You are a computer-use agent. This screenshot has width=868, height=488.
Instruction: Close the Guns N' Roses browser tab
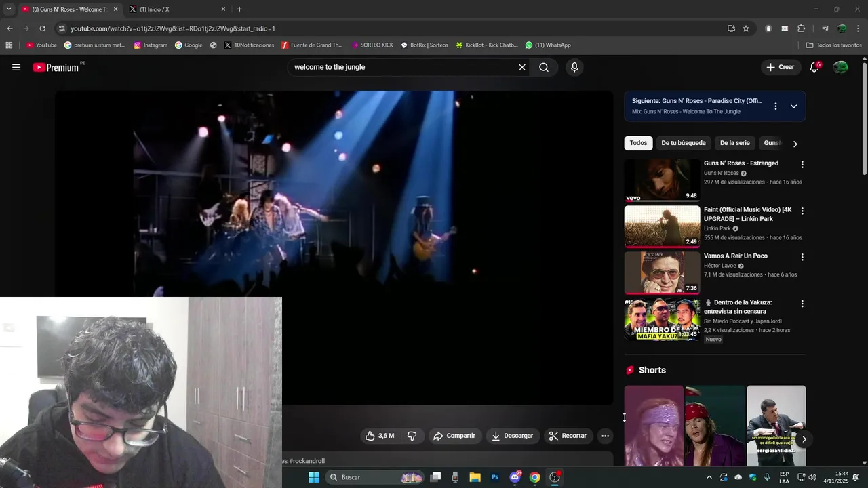115,9
